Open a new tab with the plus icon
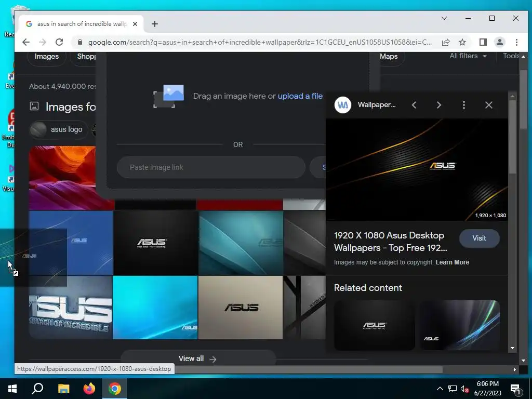 click(155, 24)
